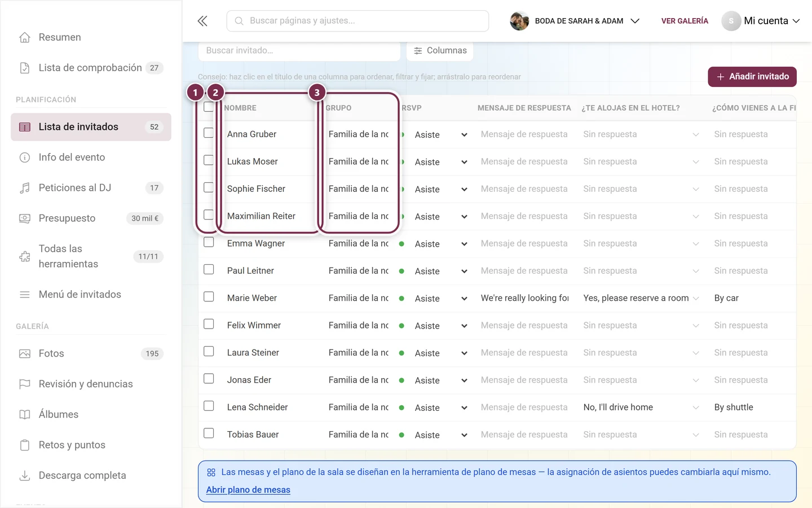Mark the Laura Steiner row checkbox
The width and height of the screenshot is (812, 508).
coord(209,351)
